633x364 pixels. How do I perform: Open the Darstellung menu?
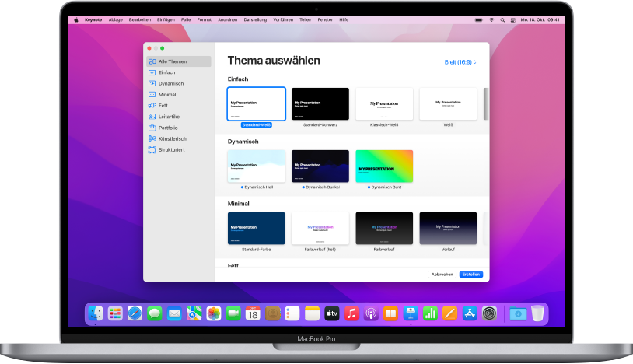(x=255, y=19)
